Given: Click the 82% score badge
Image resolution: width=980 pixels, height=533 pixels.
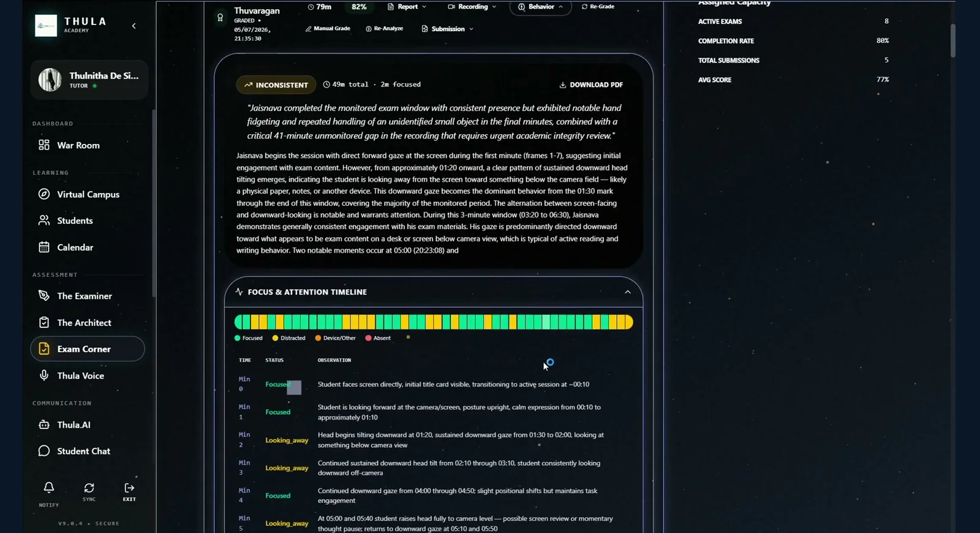Looking at the screenshot, I should click(359, 7).
